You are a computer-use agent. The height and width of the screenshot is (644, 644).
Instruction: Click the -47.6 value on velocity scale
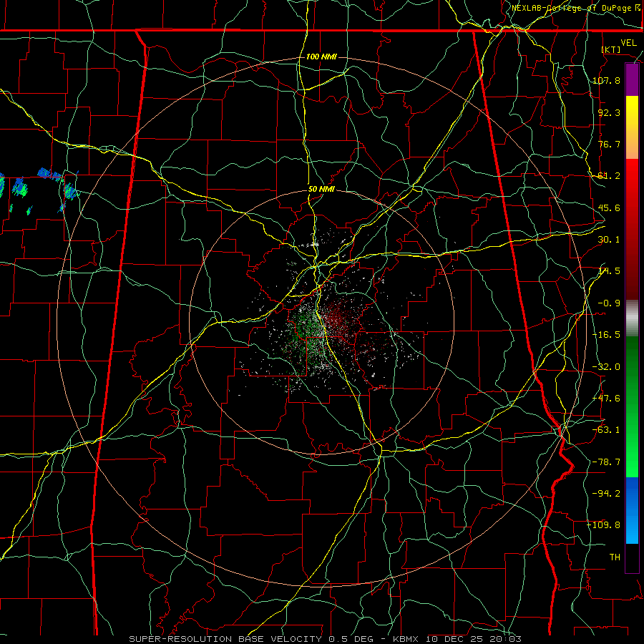point(607,399)
